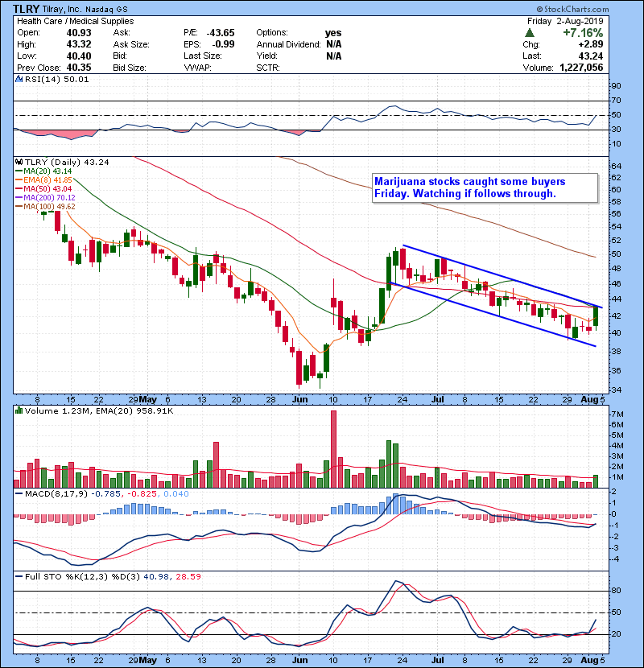Click the May label on bottom date axis

[x=148, y=660]
